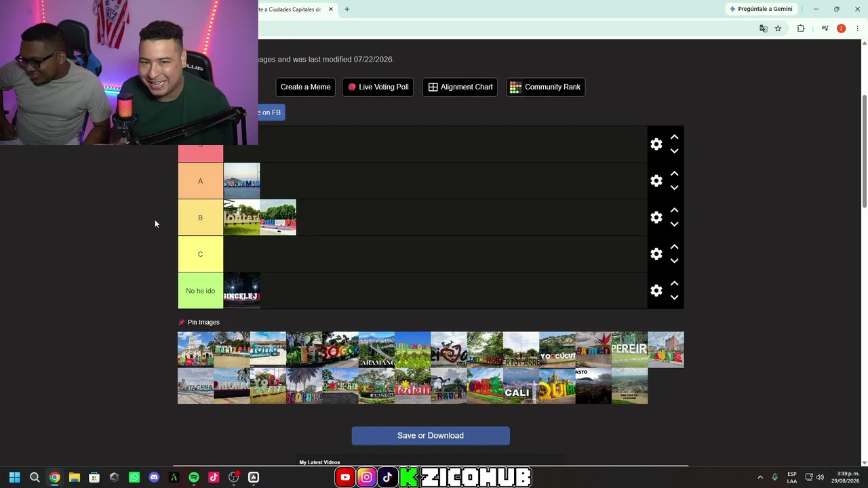Move tier B row up
The width and height of the screenshot is (868, 488).
(x=674, y=210)
